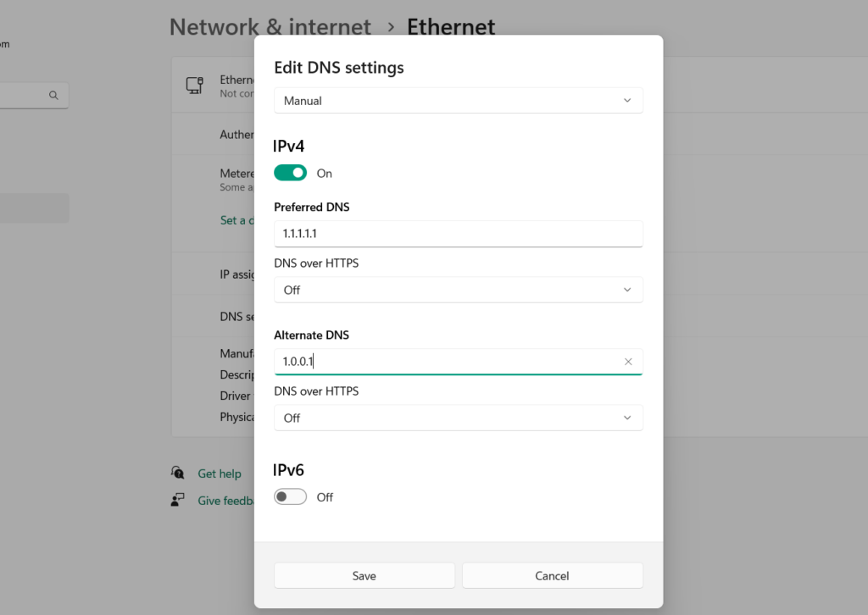Save the DNS settings
Screen dimensions: 868x615
click(364, 576)
